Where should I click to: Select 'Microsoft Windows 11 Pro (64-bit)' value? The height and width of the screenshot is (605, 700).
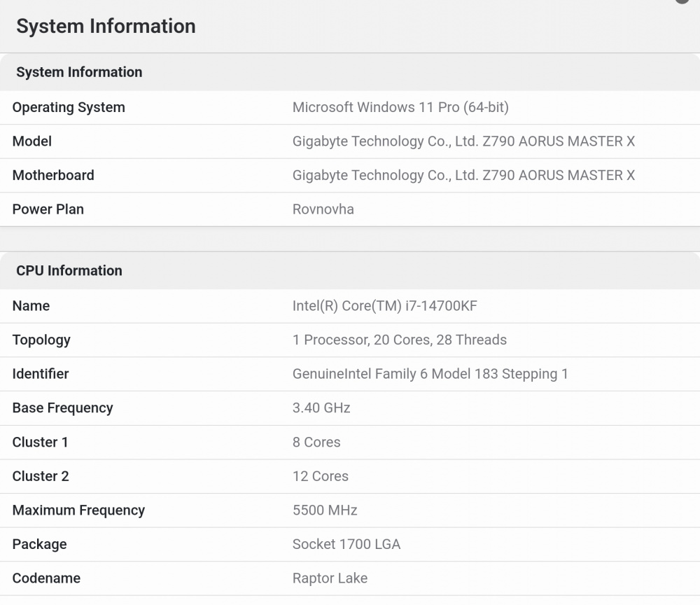click(x=400, y=107)
